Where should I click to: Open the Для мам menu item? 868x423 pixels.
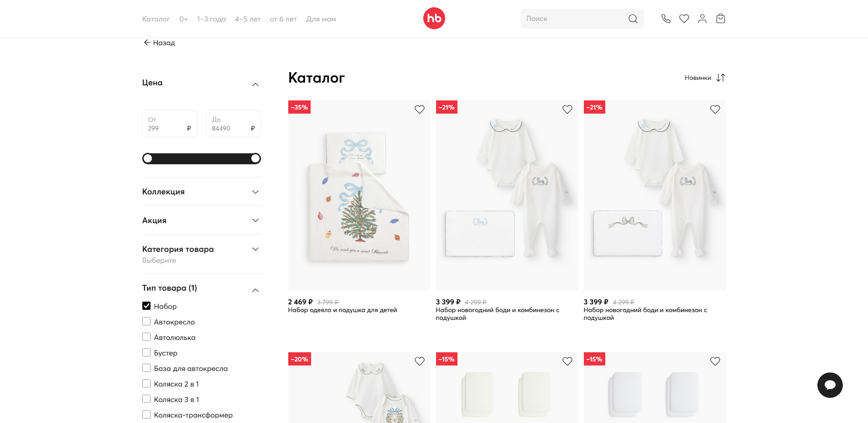pyautogui.click(x=321, y=19)
